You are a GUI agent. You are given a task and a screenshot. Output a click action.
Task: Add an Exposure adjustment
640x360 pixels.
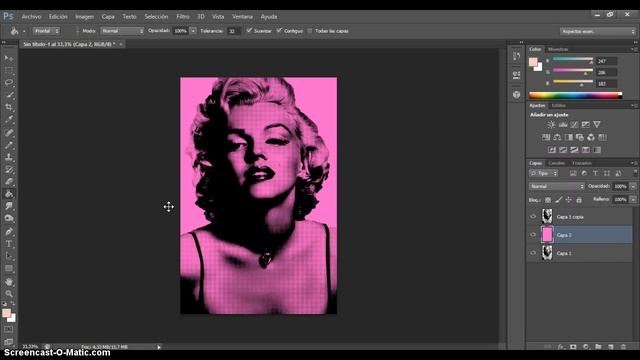tap(586, 124)
